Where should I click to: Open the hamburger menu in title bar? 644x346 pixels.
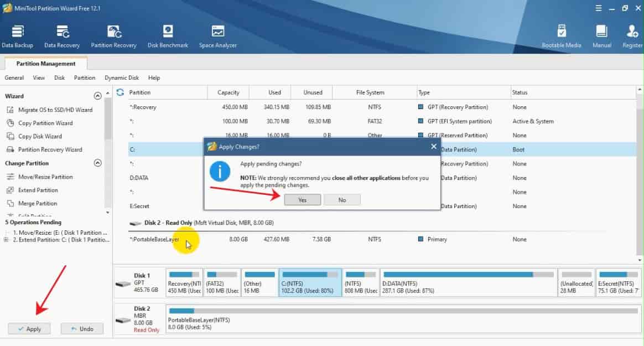tap(599, 8)
